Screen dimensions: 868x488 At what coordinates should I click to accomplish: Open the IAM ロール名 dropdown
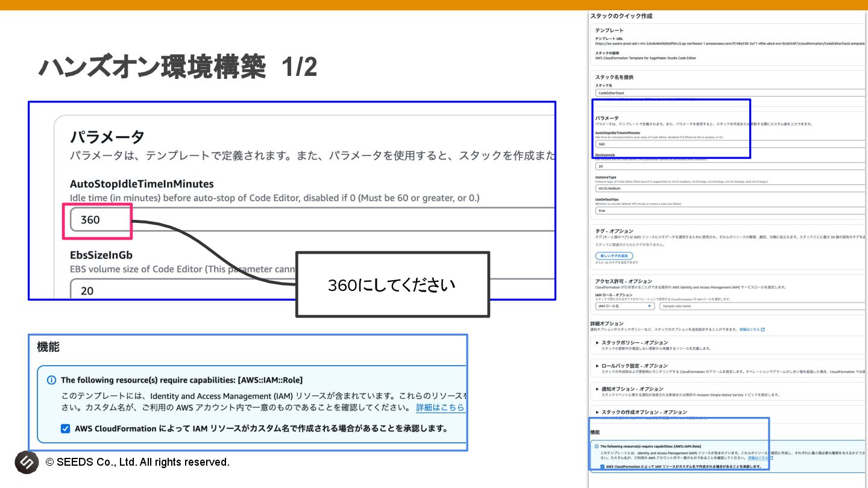[x=624, y=306]
